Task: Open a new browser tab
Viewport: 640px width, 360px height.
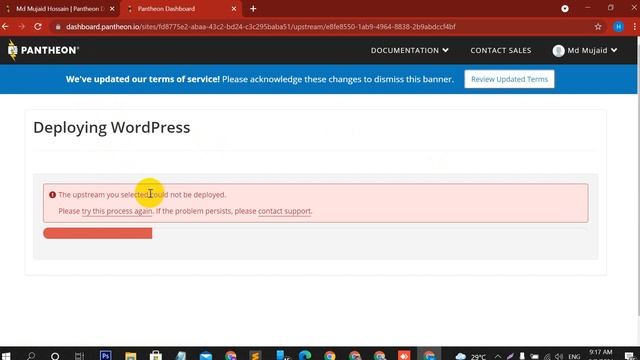Action: click(x=253, y=9)
